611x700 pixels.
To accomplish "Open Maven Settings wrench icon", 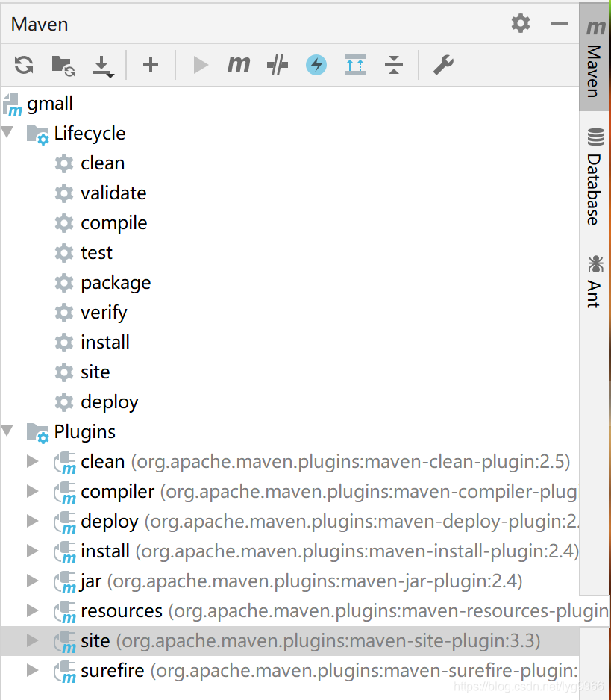I will click(443, 65).
